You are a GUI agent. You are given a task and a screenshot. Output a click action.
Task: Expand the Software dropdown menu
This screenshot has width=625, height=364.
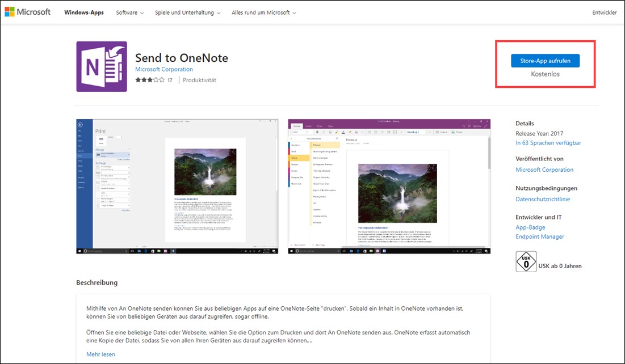coord(130,12)
